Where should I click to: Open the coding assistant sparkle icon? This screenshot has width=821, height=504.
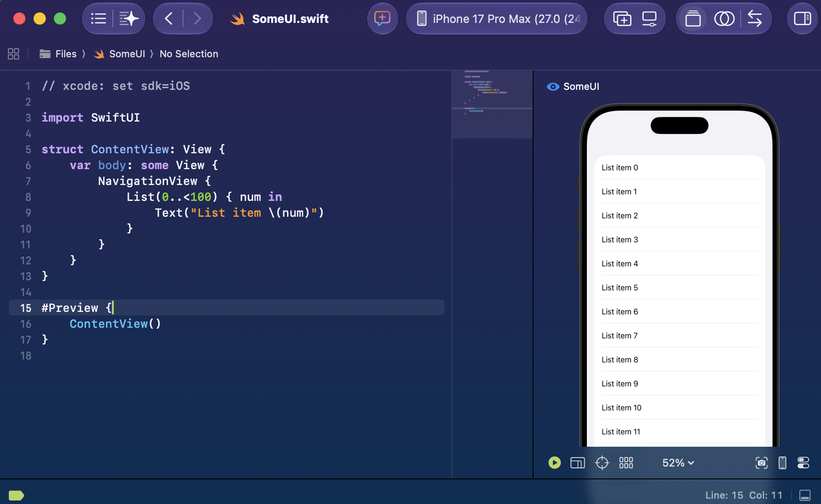point(129,19)
